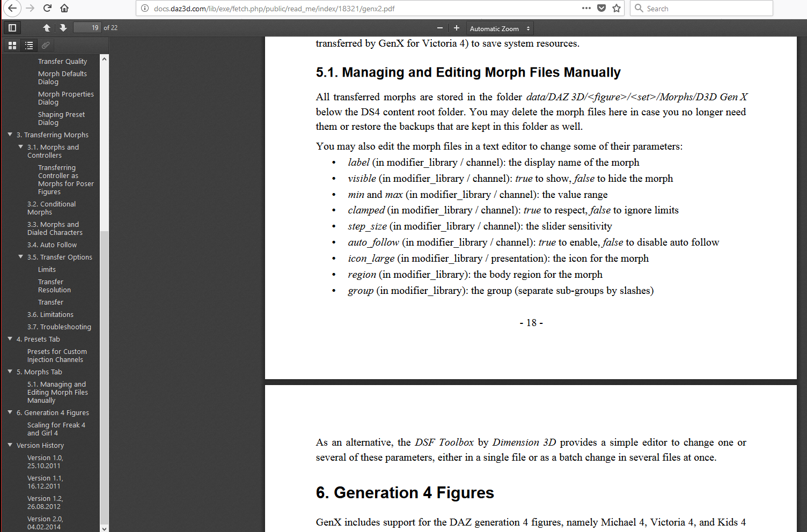Image resolution: width=807 pixels, height=532 pixels.
Task: Click the browser Search box
Action: click(701, 8)
